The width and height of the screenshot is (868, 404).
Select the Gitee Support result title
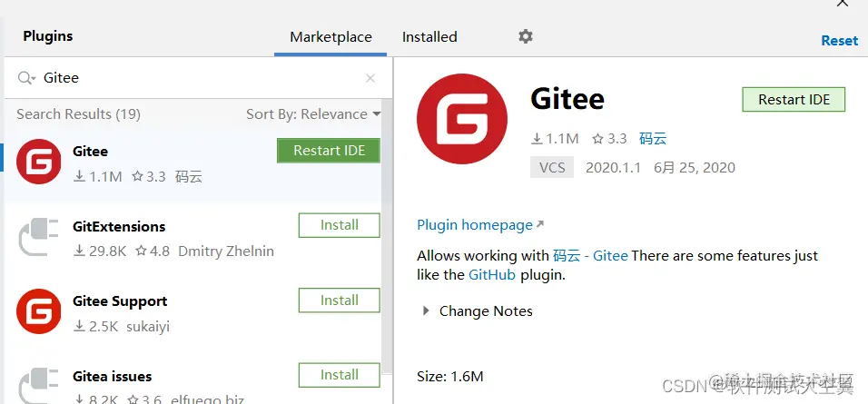click(120, 301)
